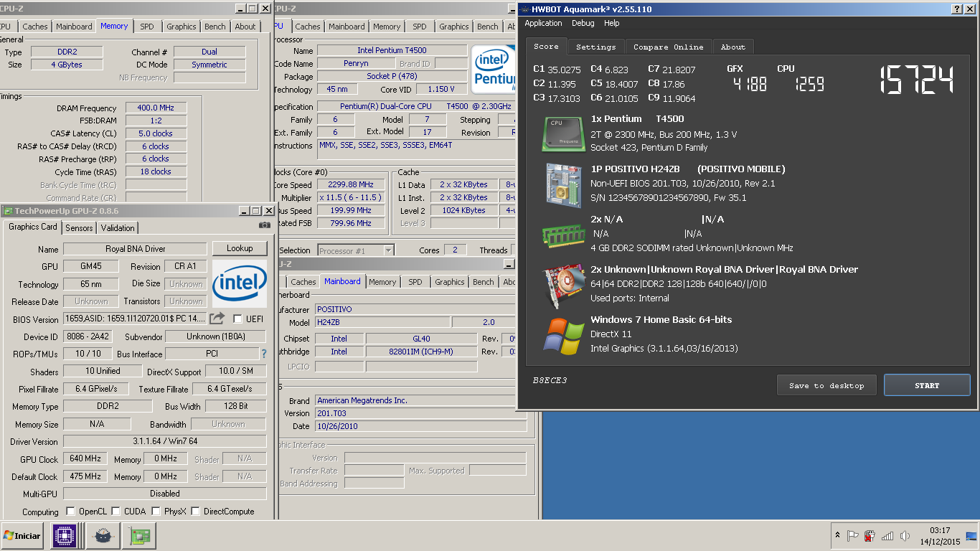Click the 15724 total score readout

pyautogui.click(x=918, y=80)
